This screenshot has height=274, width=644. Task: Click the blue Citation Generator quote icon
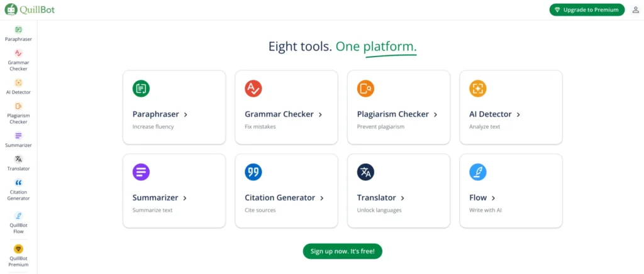(253, 172)
